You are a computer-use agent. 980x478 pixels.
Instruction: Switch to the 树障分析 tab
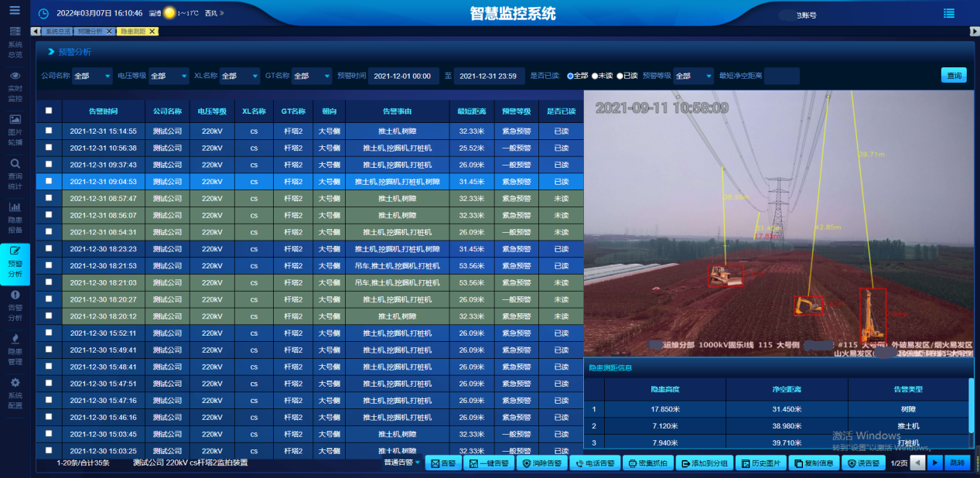[90, 32]
